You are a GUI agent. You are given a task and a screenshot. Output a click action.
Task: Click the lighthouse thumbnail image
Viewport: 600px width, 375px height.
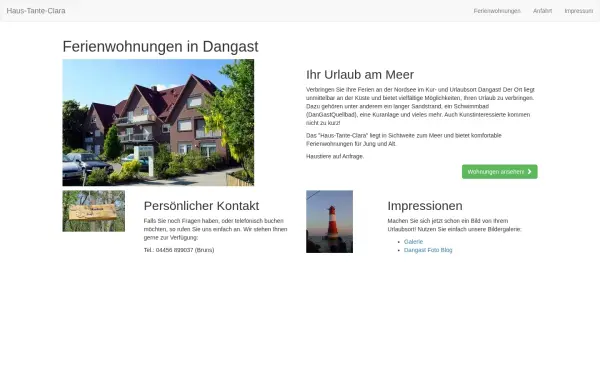click(x=329, y=222)
